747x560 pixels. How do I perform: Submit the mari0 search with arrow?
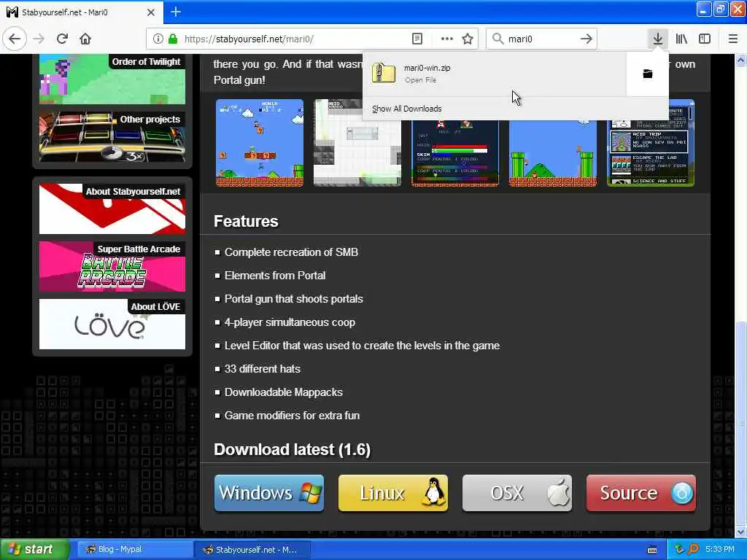click(x=587, y=39)
